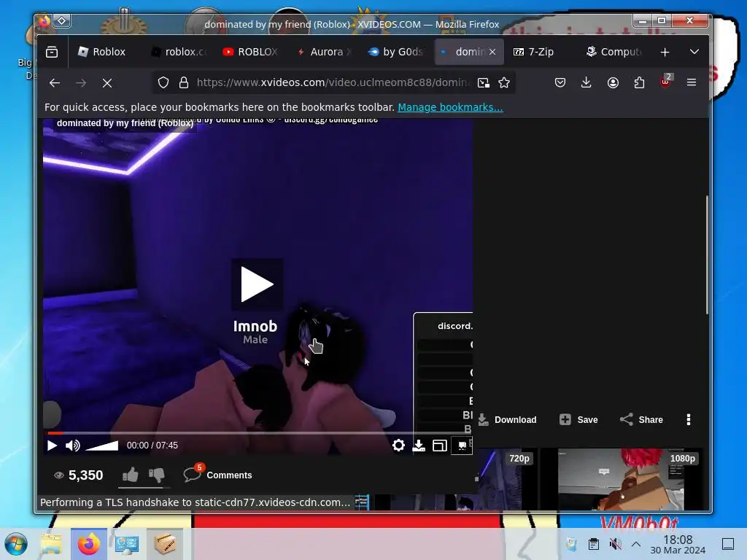The width and height of the screenshot is (747, 560).
Task: Adjust the player volume slider
Action: click(102, 446)
